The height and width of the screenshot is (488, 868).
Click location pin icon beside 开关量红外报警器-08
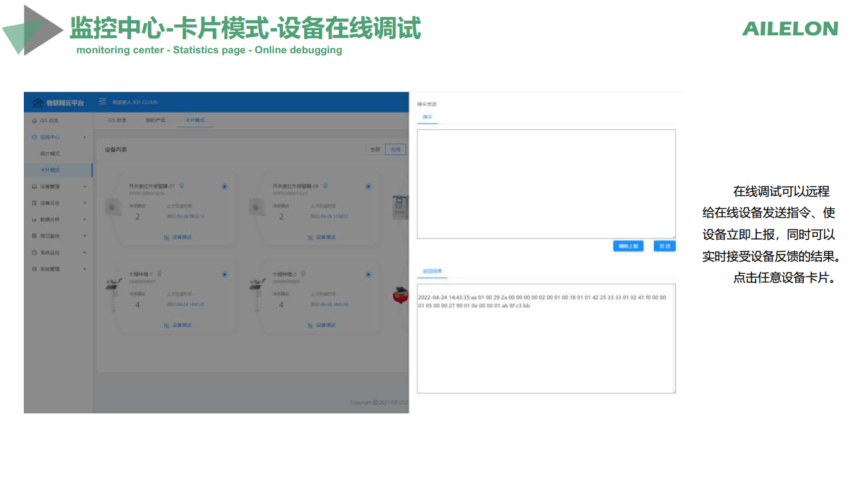pyautogui.click(x=325, y=186)
